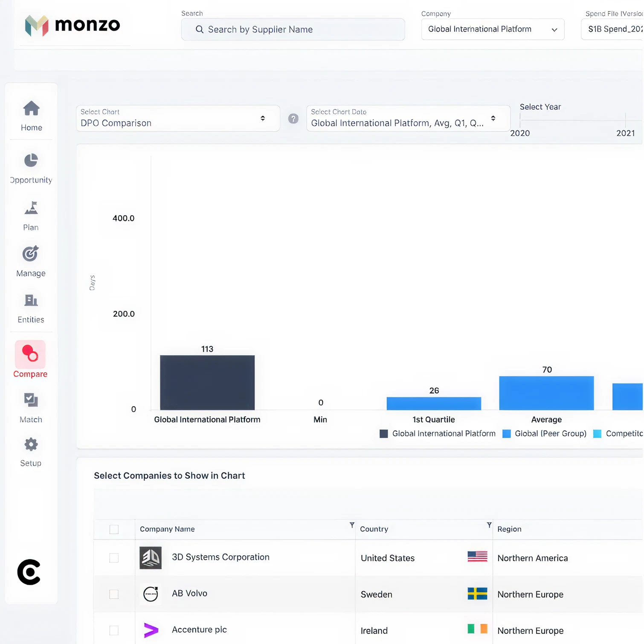Click the 3D Systems Corporation name
This screenshot has height=644, width=644.
220,557
